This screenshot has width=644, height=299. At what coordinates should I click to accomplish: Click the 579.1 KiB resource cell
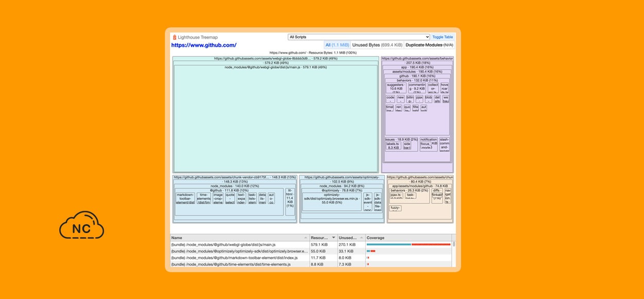(x=323, y=244)
